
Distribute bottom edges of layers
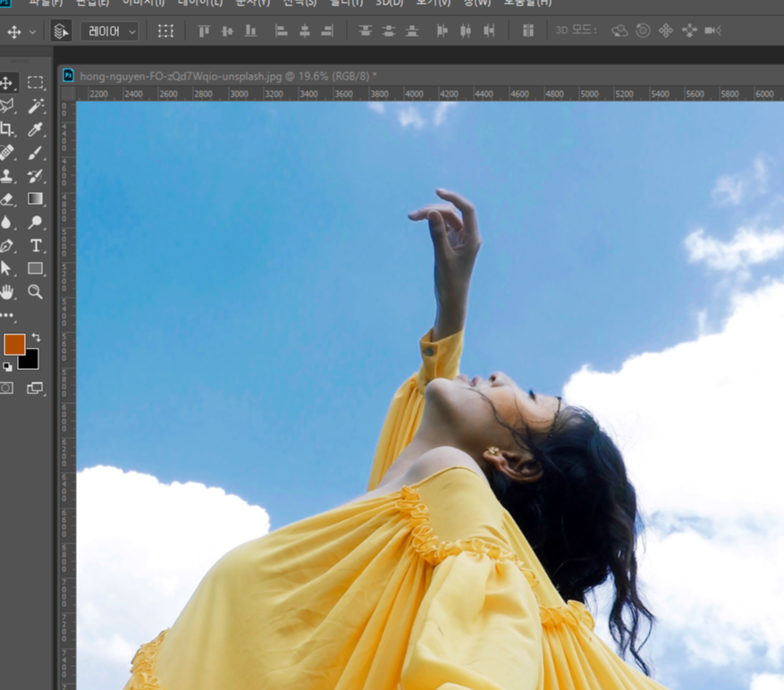[411, 31]
